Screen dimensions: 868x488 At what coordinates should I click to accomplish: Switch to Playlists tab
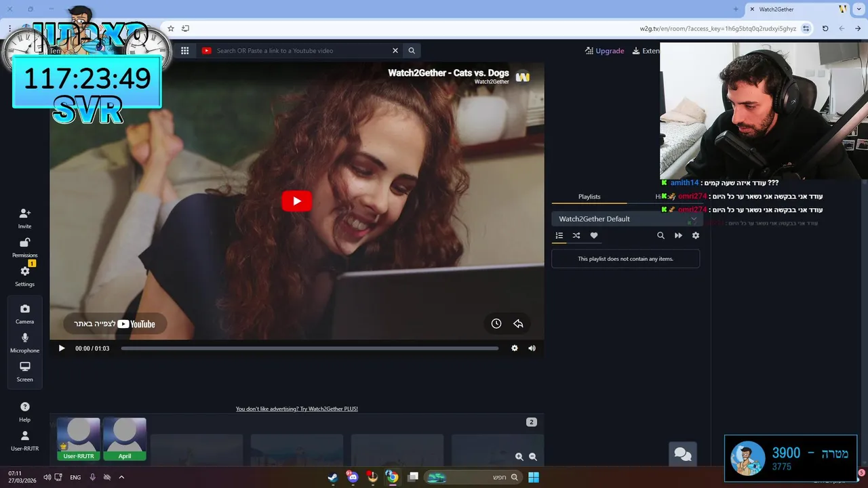coord(589,197)
